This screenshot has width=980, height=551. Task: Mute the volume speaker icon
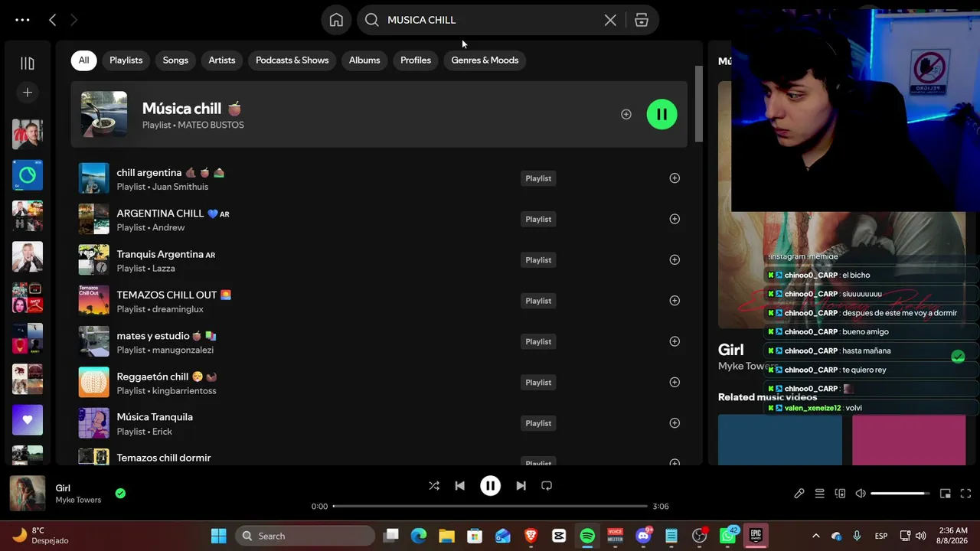coord(861,494)
